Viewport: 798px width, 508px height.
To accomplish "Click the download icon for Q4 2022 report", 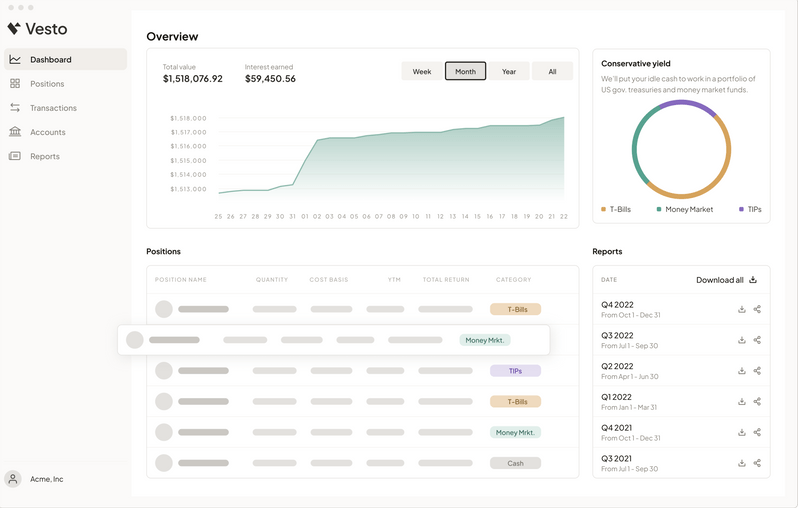I will point(742,310).
